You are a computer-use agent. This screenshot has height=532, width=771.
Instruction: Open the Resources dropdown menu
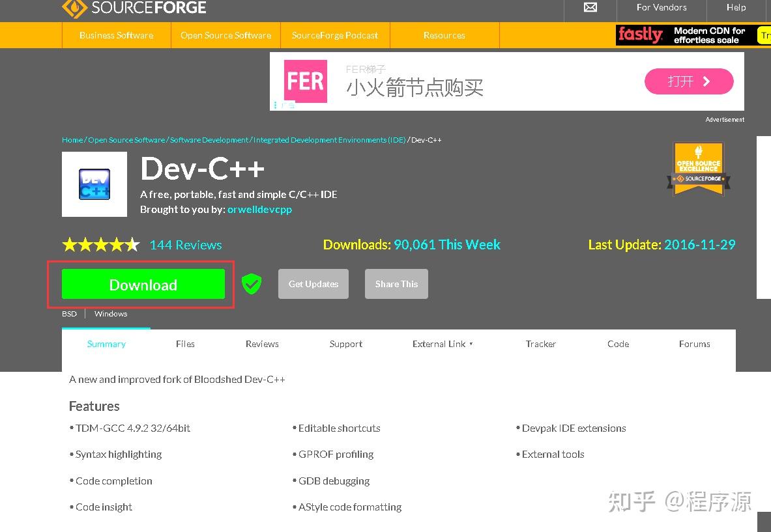[x=444, y=35]
